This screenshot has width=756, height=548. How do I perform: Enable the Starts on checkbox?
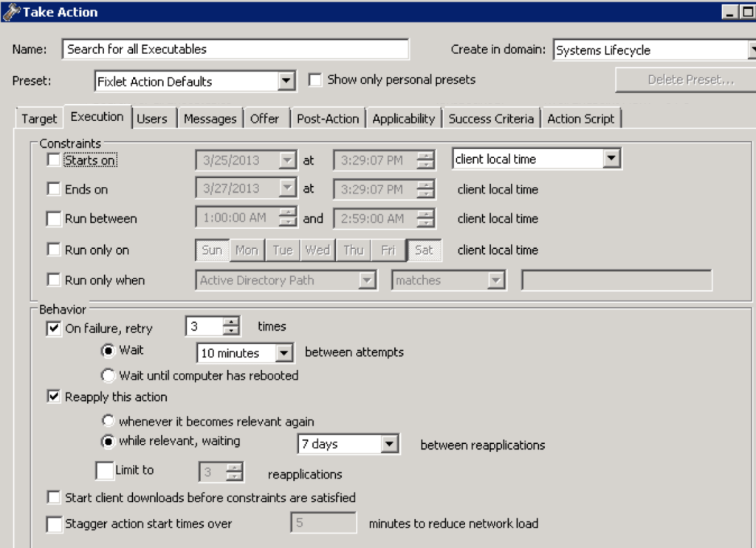(54, 160)
